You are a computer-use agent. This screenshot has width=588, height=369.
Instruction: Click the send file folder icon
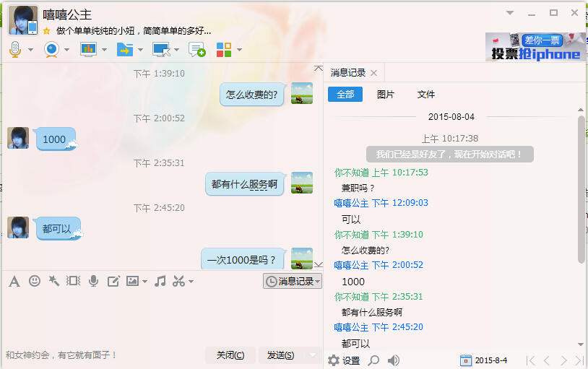124,49
